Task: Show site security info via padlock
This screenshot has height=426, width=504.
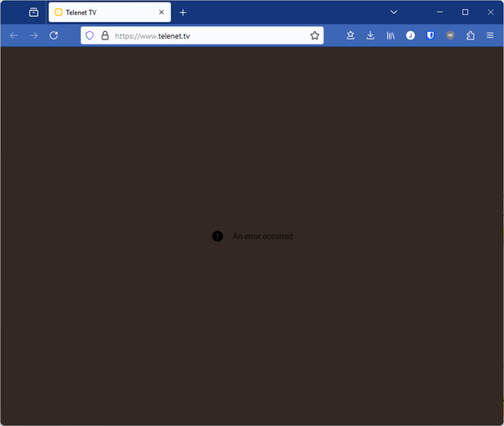Action: coord(105,35)
